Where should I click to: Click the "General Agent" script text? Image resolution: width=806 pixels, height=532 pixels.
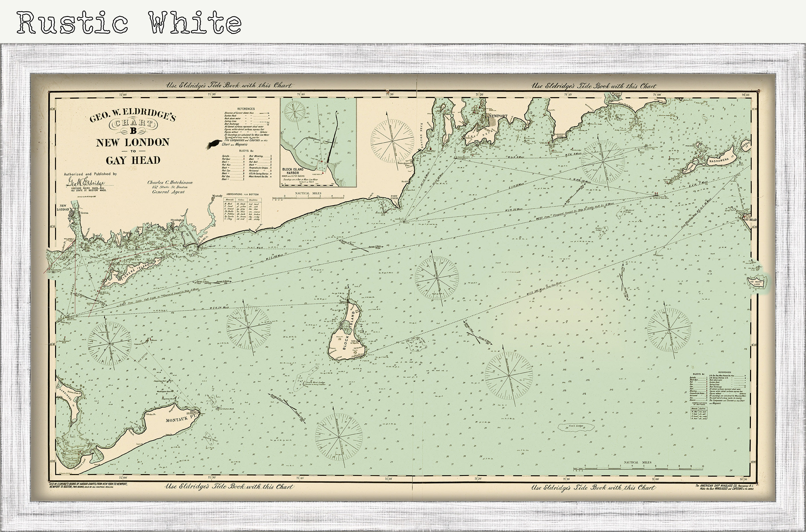[169, 192]
